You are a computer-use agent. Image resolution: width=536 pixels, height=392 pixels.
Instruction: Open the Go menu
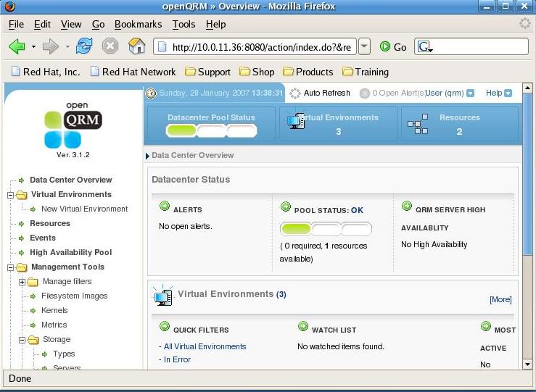[x=98, y=24]
